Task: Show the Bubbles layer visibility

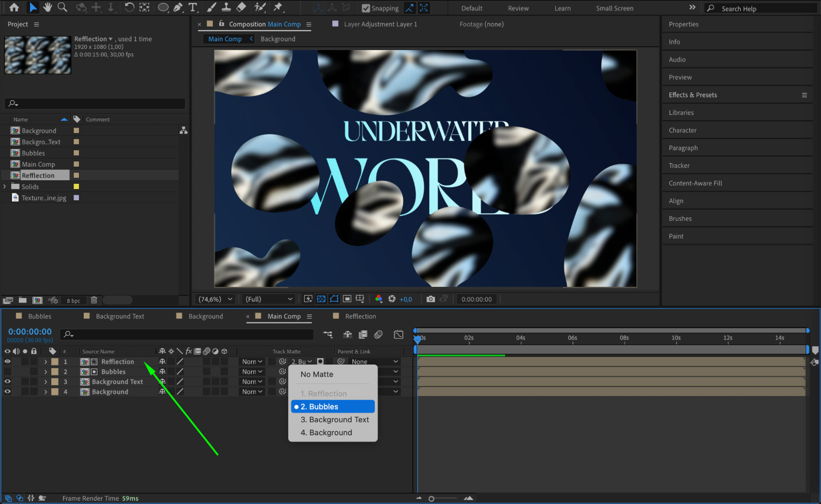Action: (7, 372)
